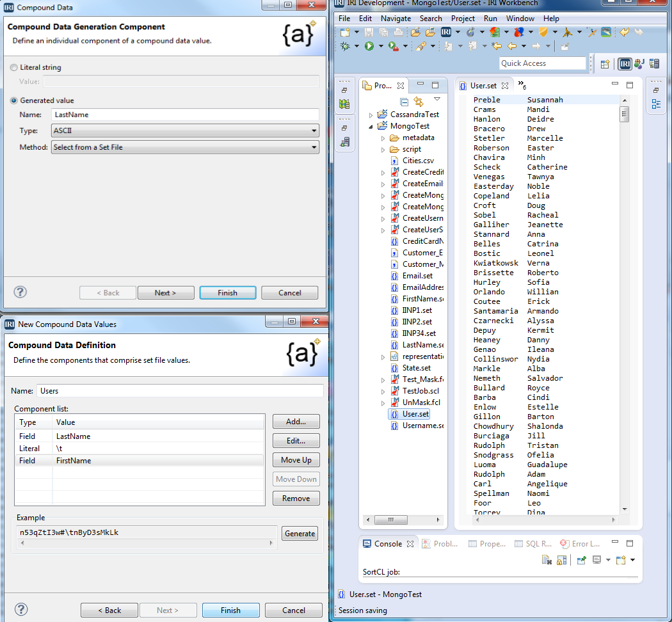Click the Generate button
672x622 pixels.
click(x=300, y=533)
